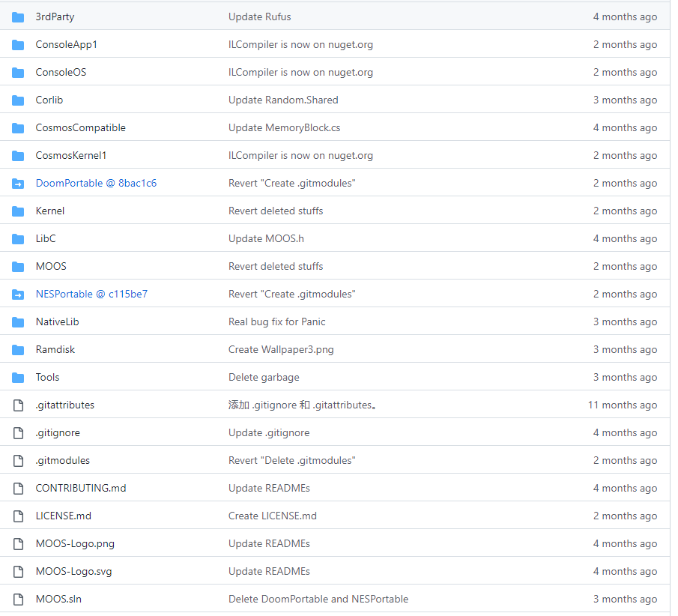Screen dimensions: 678x616
Task: Open the 'Real bug fix for Panic' commit
Action: pos(276,321)
